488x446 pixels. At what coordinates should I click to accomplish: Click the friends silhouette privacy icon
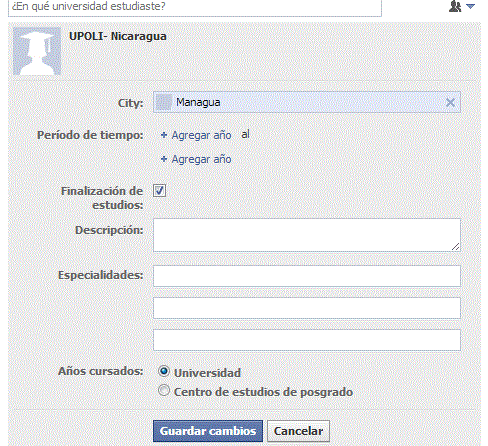point(455,6)
